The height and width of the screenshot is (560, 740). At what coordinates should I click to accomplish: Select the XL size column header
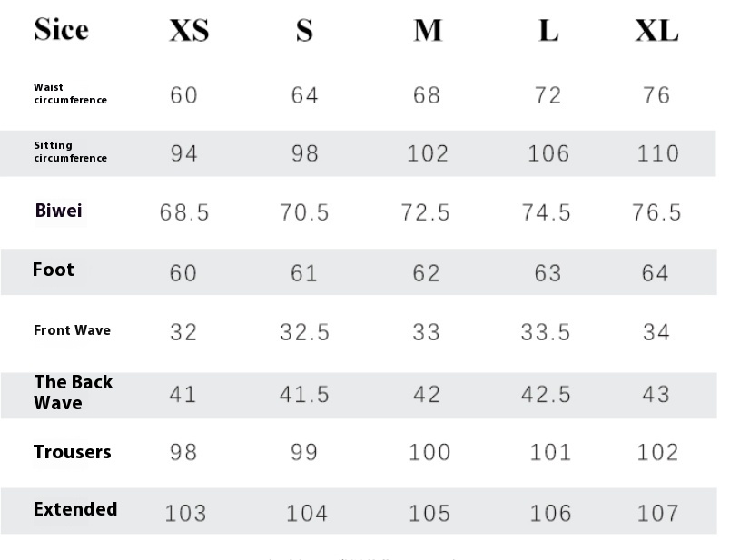click(656, 32)
